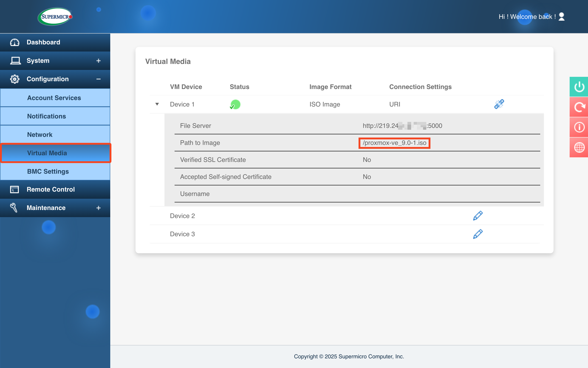Edit Device 3 with pencil icon

(x=478, y=234)
